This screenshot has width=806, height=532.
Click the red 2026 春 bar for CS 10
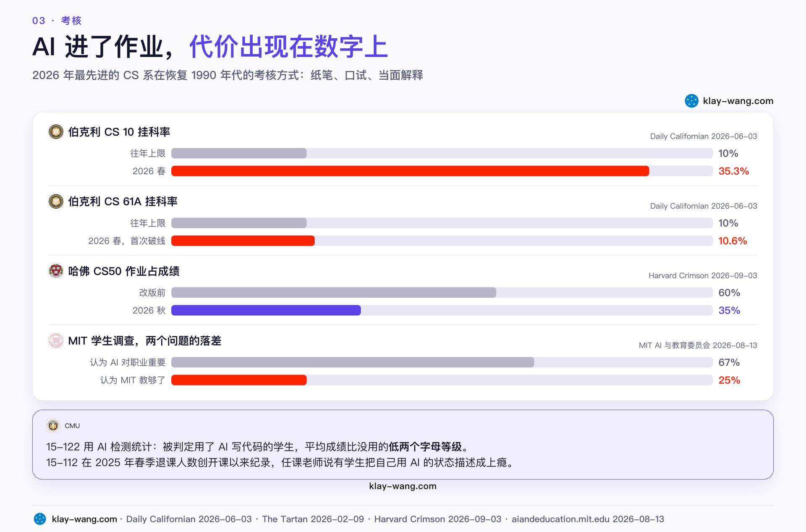[x=410, y=171]
